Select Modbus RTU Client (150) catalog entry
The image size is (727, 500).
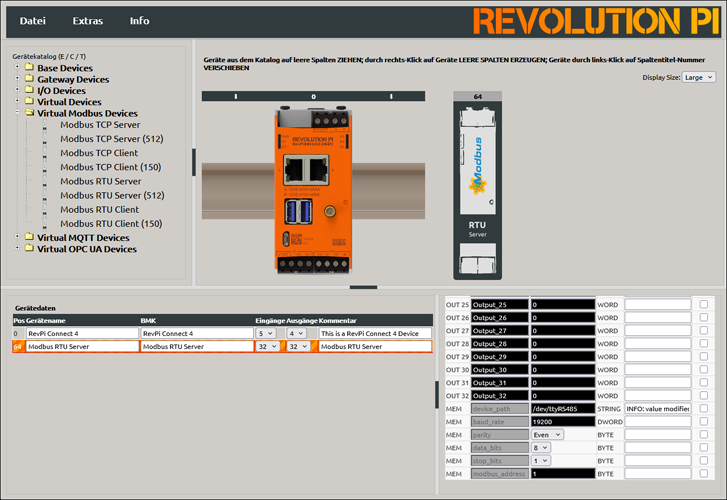(111, 224)
